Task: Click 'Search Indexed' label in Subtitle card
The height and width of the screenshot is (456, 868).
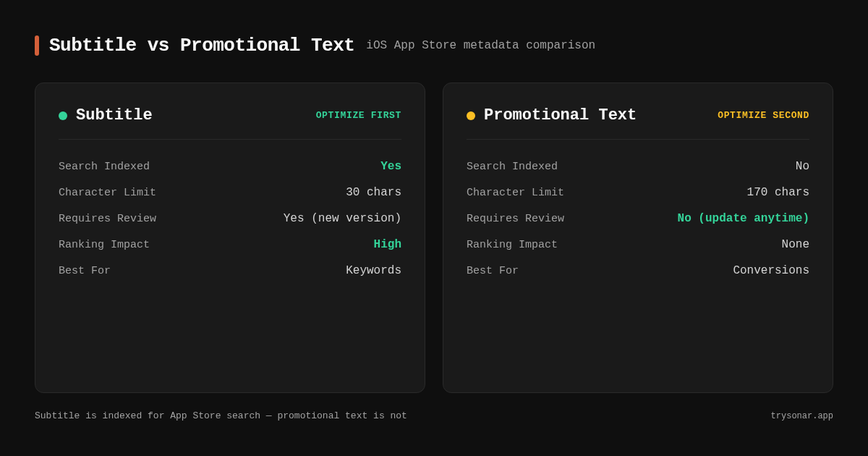Action: (x=104, y=166)
